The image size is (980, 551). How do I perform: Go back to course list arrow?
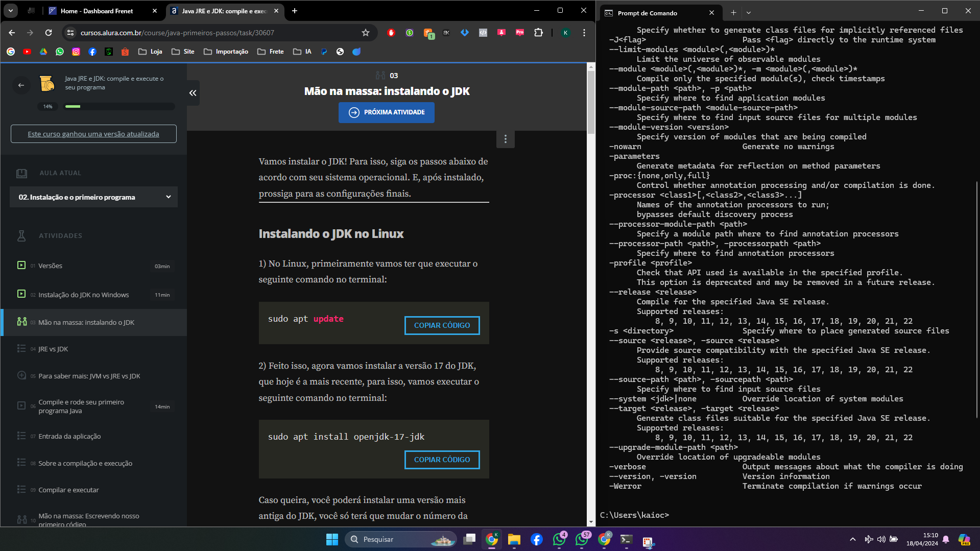tap(21, 85)
